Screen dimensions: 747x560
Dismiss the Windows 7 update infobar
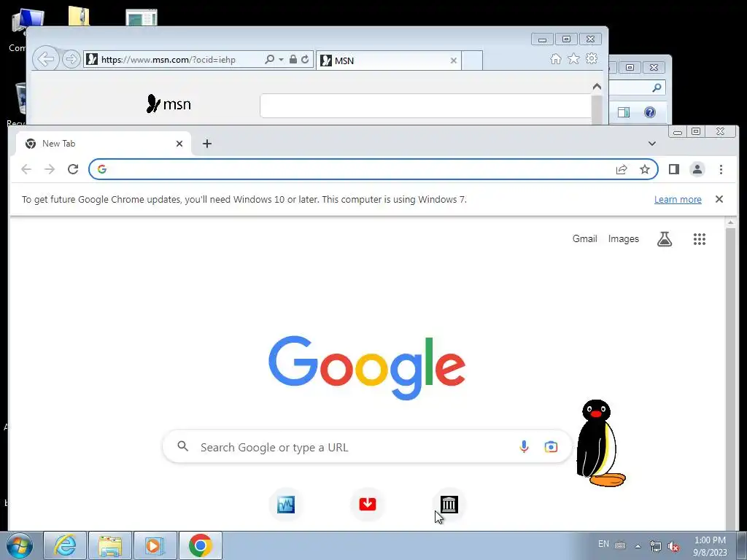[719, 199]
